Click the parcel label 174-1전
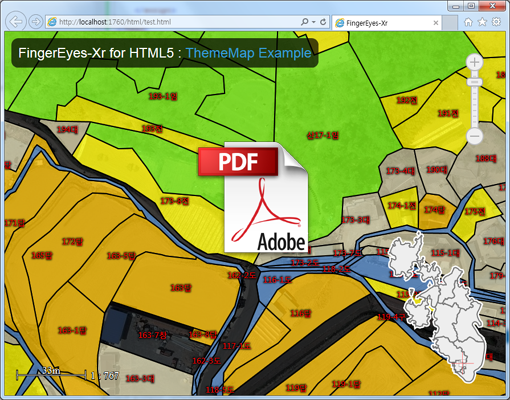This screenshot has height=400, width=510. [402, 206]
